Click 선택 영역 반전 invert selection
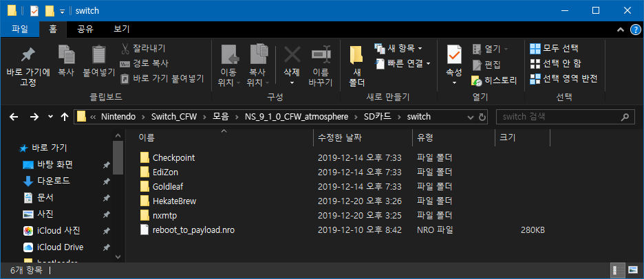The width and height of the screenshot is (644, 279). 563,78
